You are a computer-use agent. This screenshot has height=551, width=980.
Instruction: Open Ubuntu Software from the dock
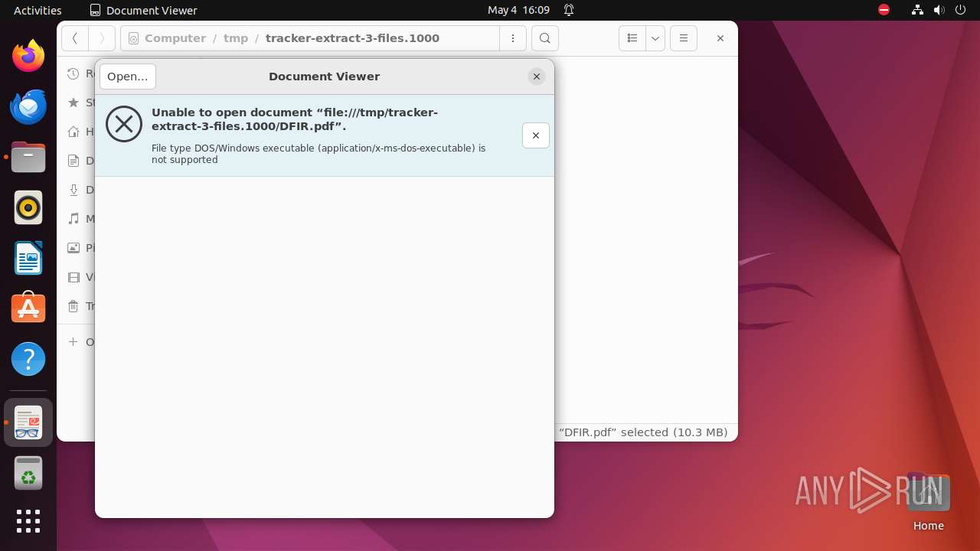pos(28,308)
